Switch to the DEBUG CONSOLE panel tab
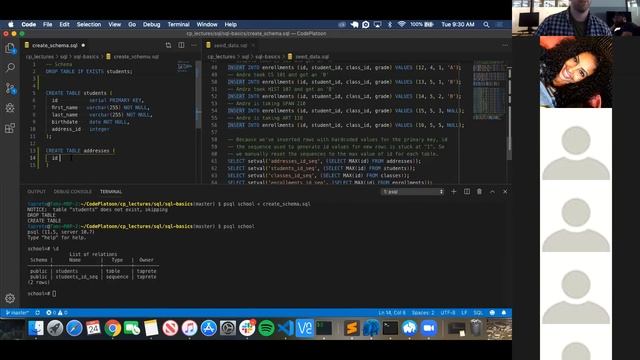Screen dimensions: 640x360 [73, 191]
